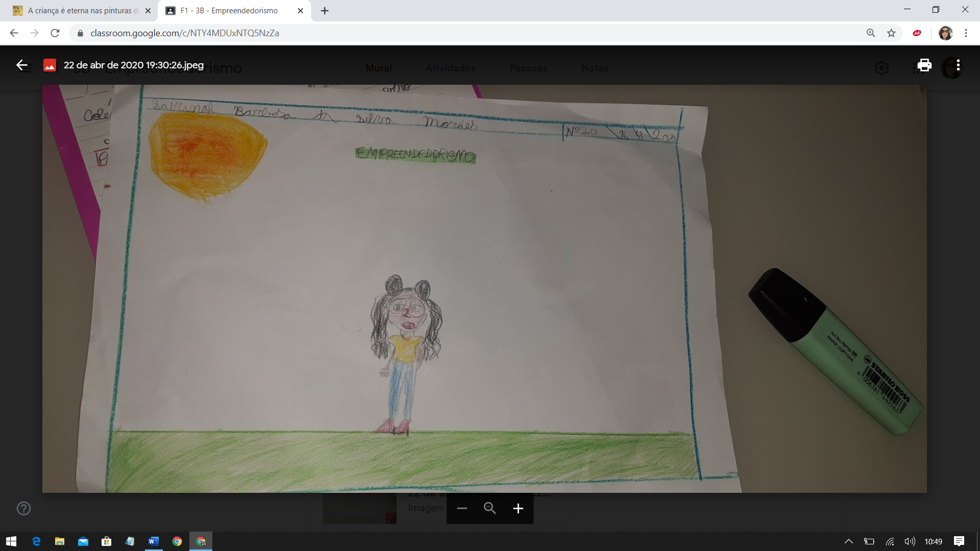The width and height of the screenshot is (980, 551).
Task: Switch to Word in taskbar
Action: pos(154,541)
